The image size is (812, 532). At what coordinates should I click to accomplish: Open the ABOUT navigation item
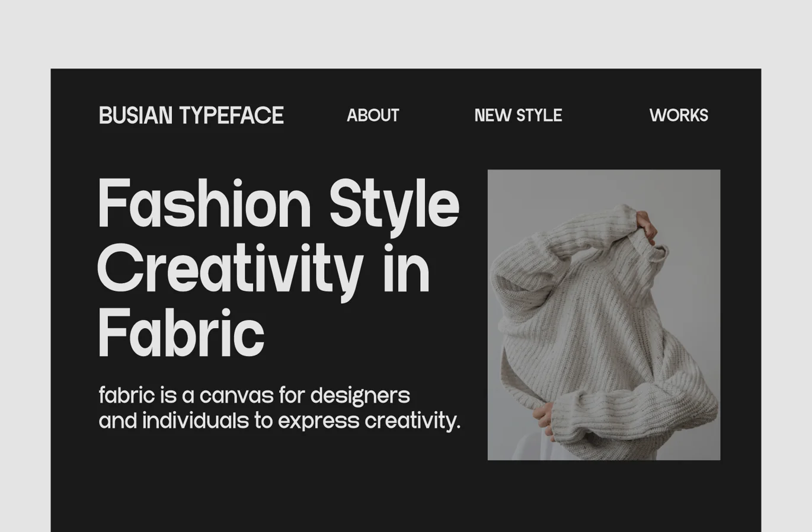[373, 116]
